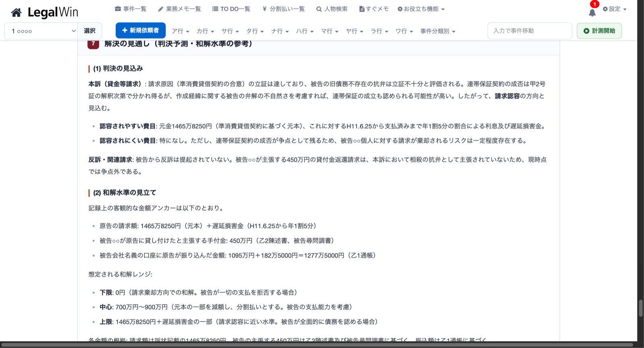Open すぐメモ from the top menu
The height and width of the screenshot is (348, 644).
[x=374, y=9]
